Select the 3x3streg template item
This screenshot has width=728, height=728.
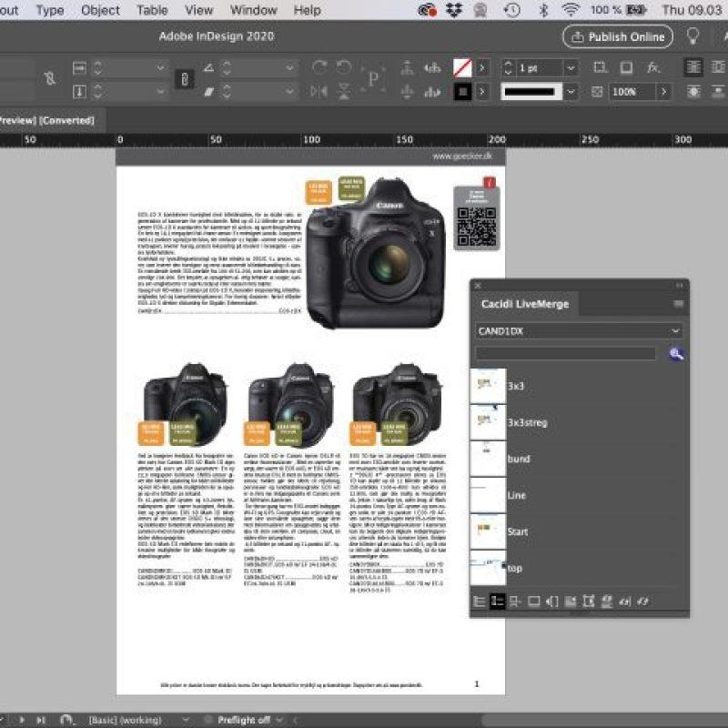pyautogui.click(x=527, y=422)
